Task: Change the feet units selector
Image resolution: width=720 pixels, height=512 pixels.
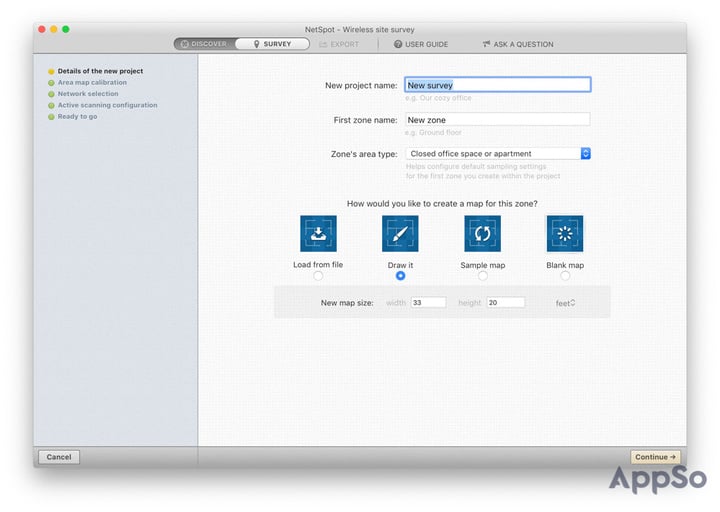Action: point(565,303)
